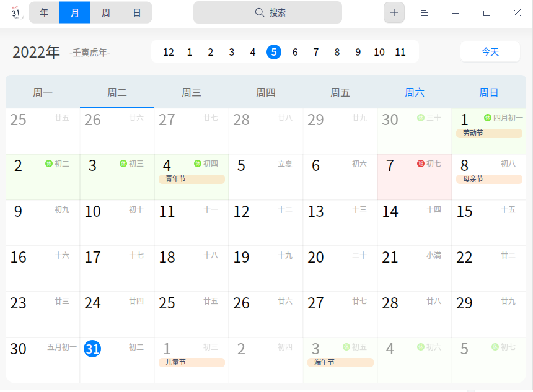Screen dimensions: 533x392
Task: Select May 21 小满 date cell
Action: pos(415,269)
